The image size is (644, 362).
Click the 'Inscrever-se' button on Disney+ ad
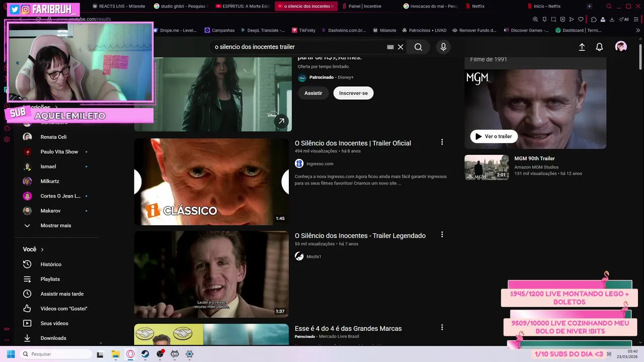(353, 93)
